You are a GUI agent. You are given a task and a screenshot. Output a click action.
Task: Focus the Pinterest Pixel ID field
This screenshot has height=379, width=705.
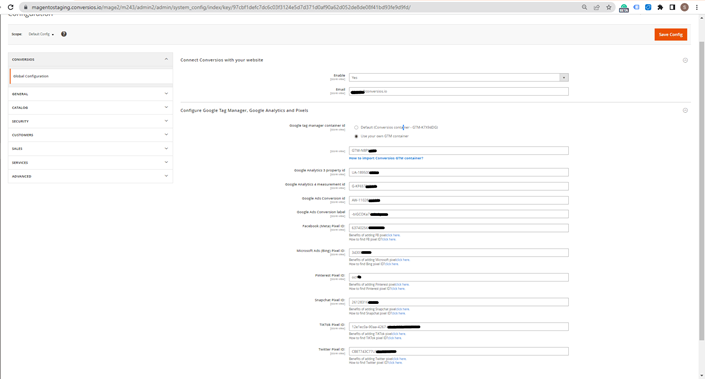(x=459, y=277)
